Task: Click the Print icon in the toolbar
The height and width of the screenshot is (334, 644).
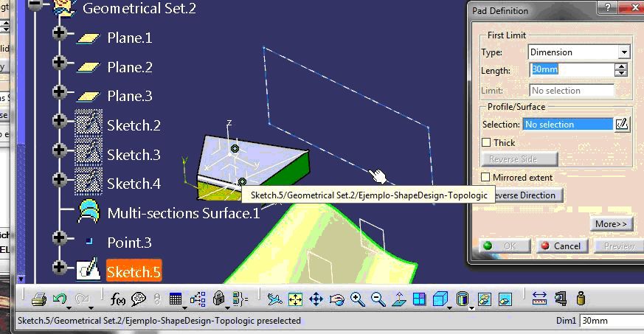Action: point(39,299)
